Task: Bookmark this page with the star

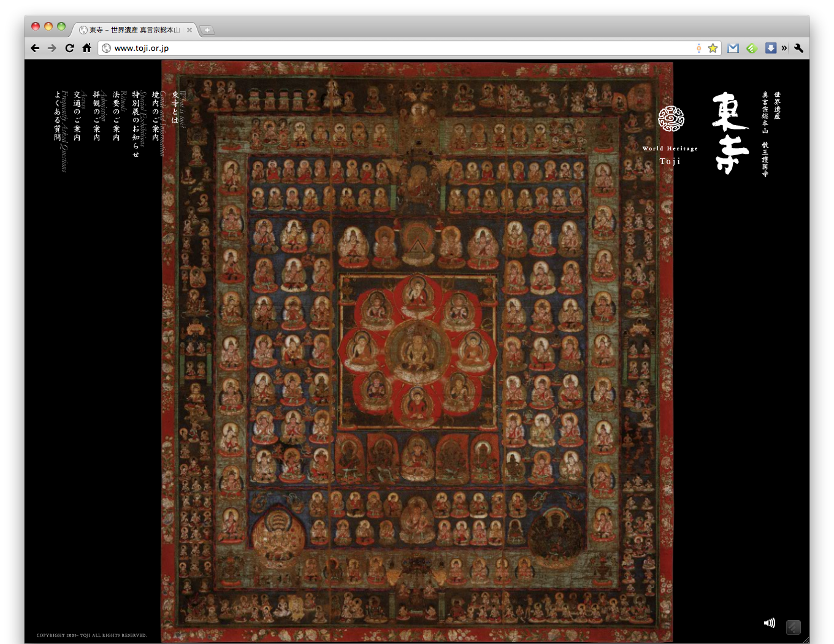Action: pyautogui.click(x=713, y=48)
